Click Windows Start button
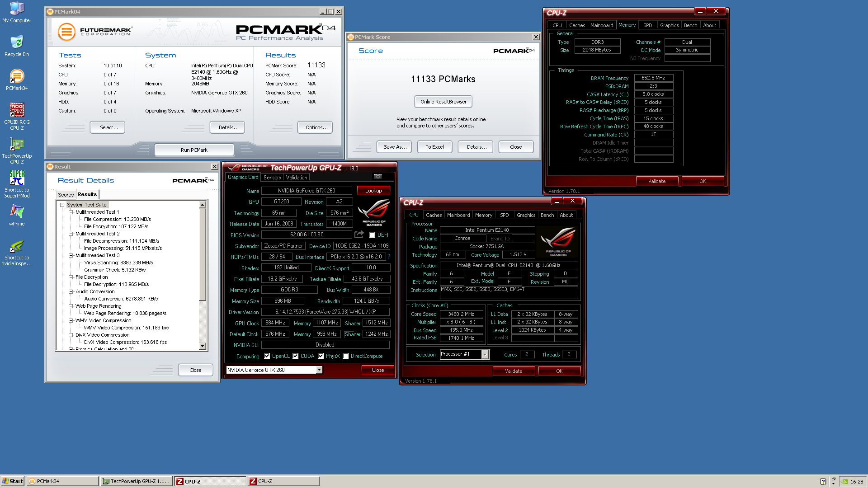868x488 pixels. click(13, 481)
